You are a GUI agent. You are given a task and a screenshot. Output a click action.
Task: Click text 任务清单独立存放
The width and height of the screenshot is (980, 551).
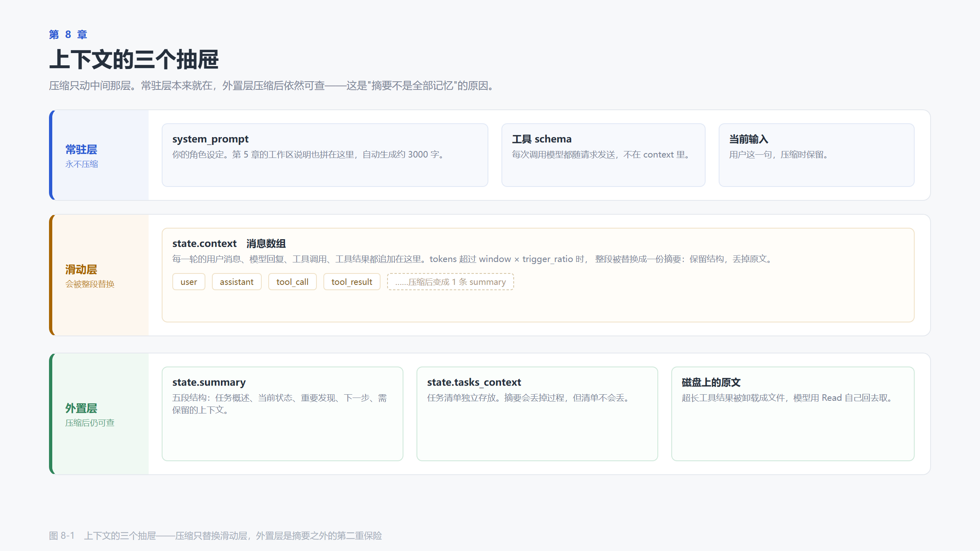pyautogui.click(x=529, y=398)
